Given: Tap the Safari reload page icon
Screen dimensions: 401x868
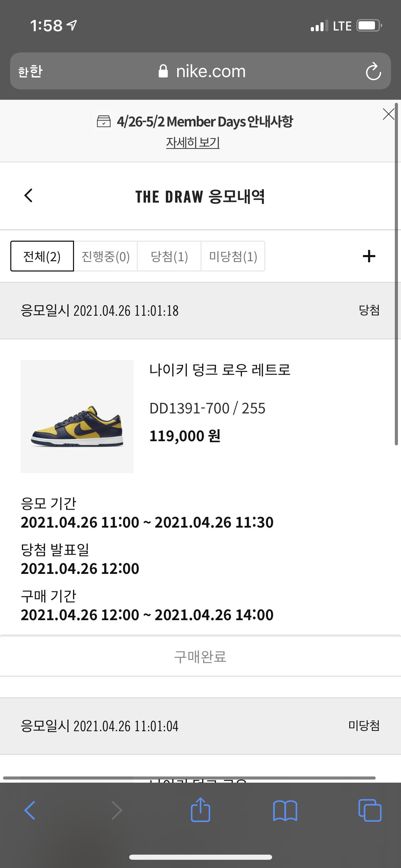Looking at the screenshot, I should (x=373, y=71).
